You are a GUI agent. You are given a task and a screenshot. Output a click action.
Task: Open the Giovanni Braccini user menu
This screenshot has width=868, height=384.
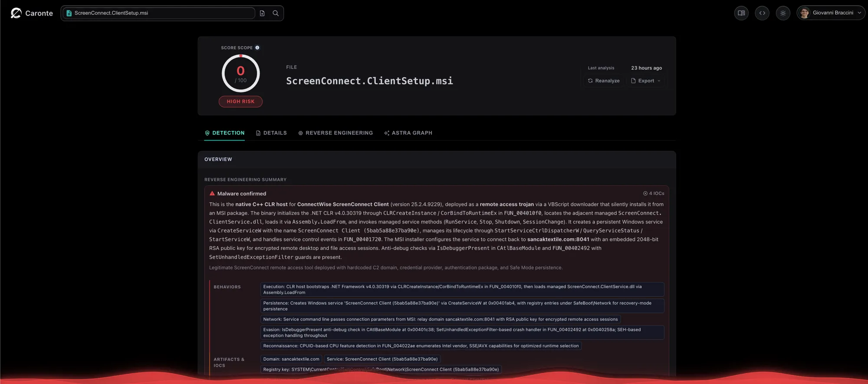[x=831, y=13]
